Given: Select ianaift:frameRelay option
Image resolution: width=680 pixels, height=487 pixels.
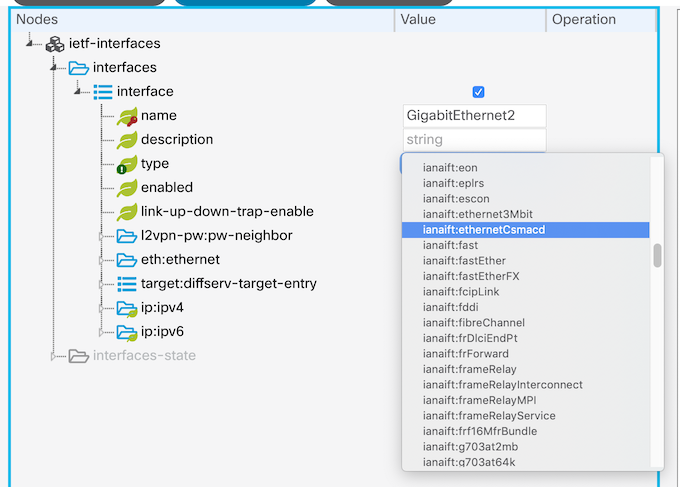Looking at the screenshot, I should (525, 369).
